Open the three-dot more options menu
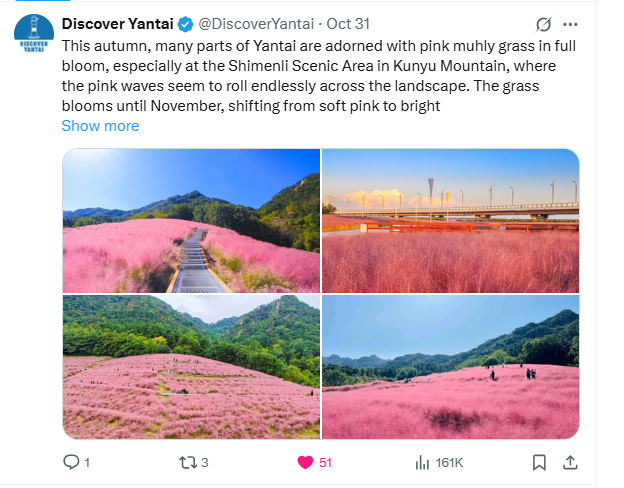The image size is (624, 488). pyautogui.click(x=570, y=24)
